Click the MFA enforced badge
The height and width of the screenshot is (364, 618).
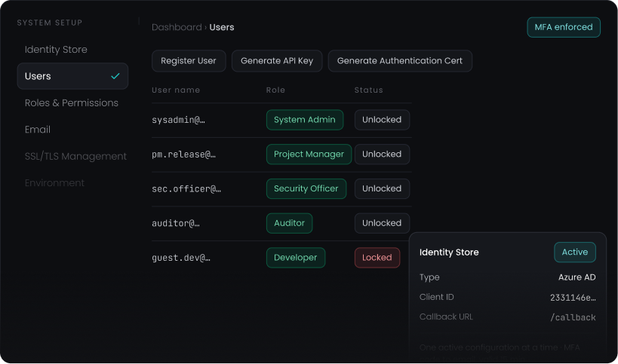563,27
